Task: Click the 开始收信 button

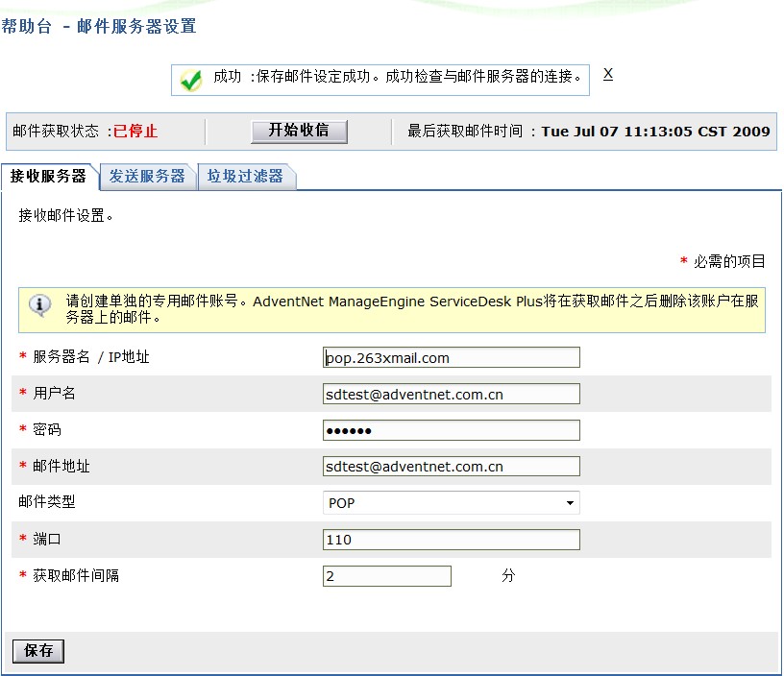Action: tap(300, 132)
